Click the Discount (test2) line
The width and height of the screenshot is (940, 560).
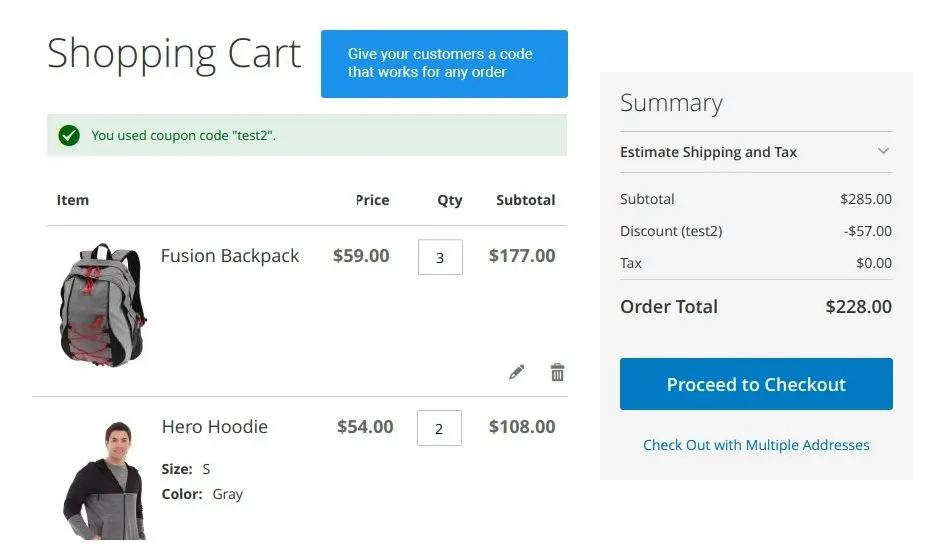tap(756, 231)
